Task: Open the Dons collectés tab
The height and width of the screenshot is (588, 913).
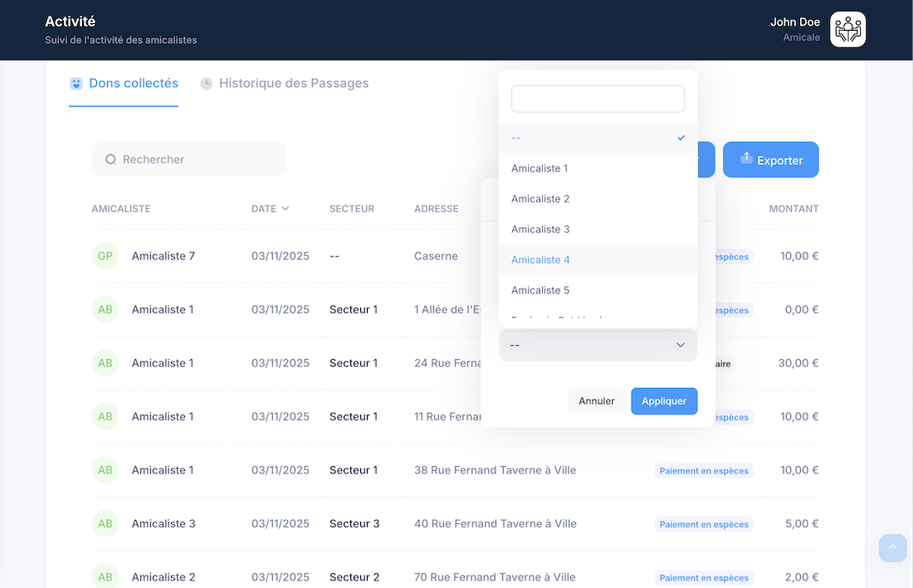Action: (133, 83)
